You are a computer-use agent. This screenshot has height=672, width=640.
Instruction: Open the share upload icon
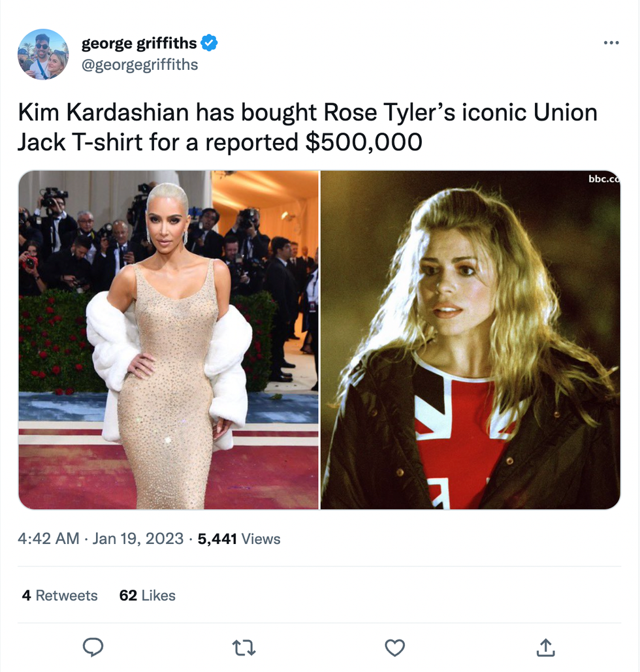546,647
